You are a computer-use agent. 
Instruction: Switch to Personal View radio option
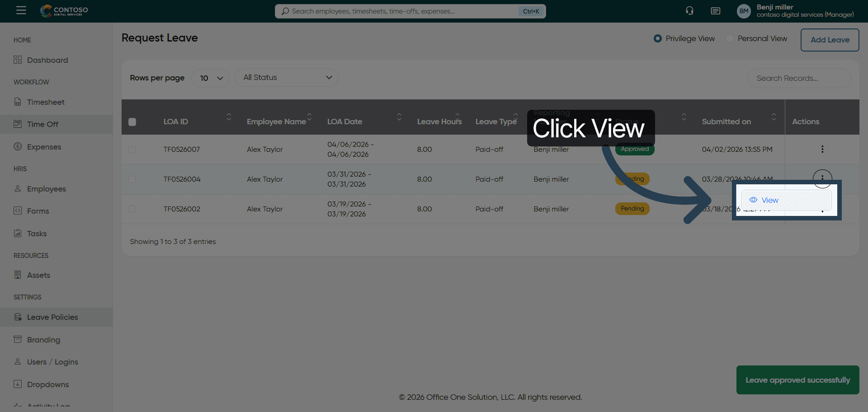(x=730, y=39)
